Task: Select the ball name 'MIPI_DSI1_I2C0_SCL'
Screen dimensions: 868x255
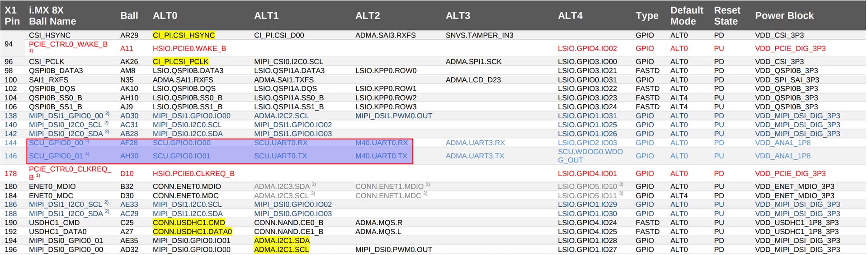Action: coord(66,204)
